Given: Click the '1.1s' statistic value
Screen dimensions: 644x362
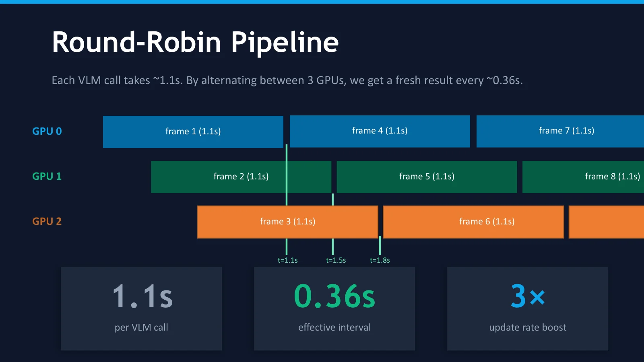Looking at the screenshot, I should pyautogui.click(x=142, y=296).
